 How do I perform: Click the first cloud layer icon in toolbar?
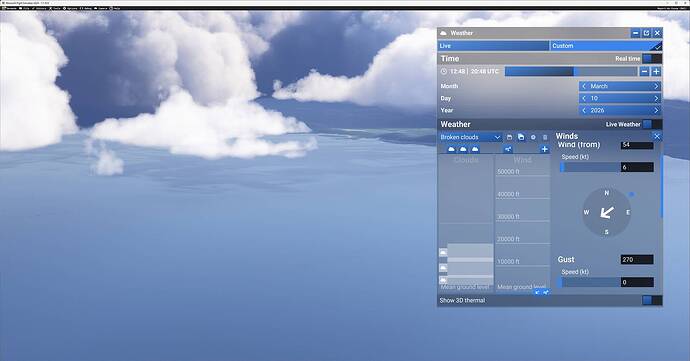[451, 149]
